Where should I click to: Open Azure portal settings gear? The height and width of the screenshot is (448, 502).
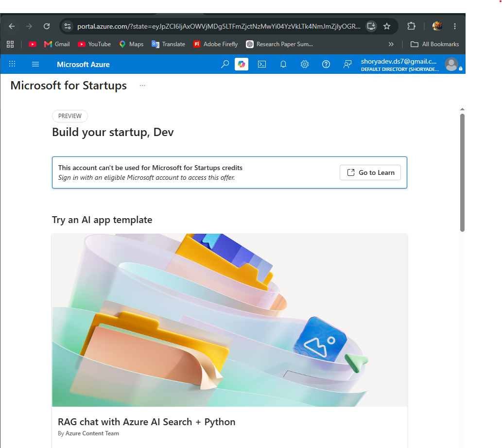point(305,64)
